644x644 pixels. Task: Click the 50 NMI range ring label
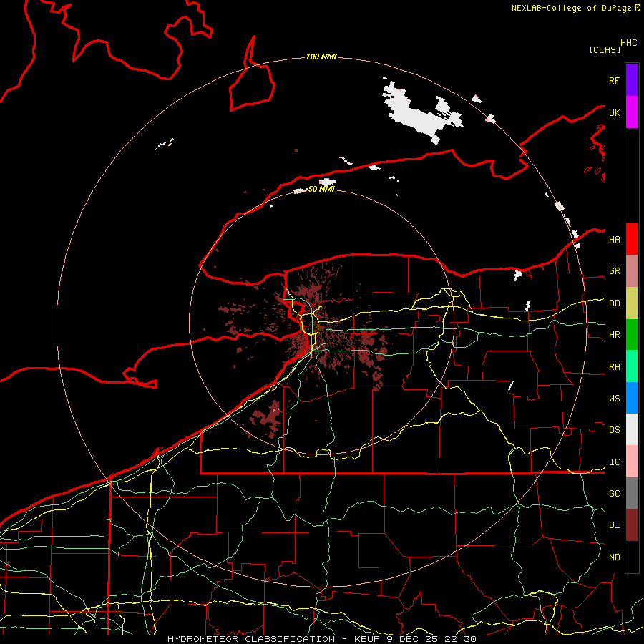coord(321,189)
